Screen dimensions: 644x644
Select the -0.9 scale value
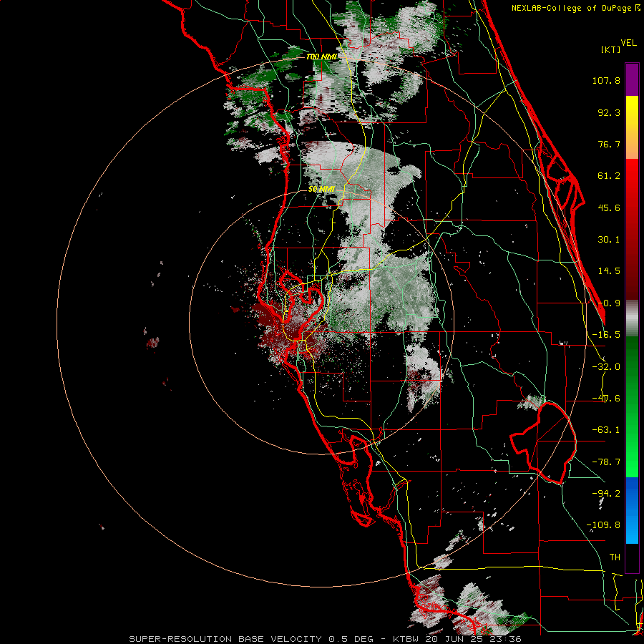[609, 303]
